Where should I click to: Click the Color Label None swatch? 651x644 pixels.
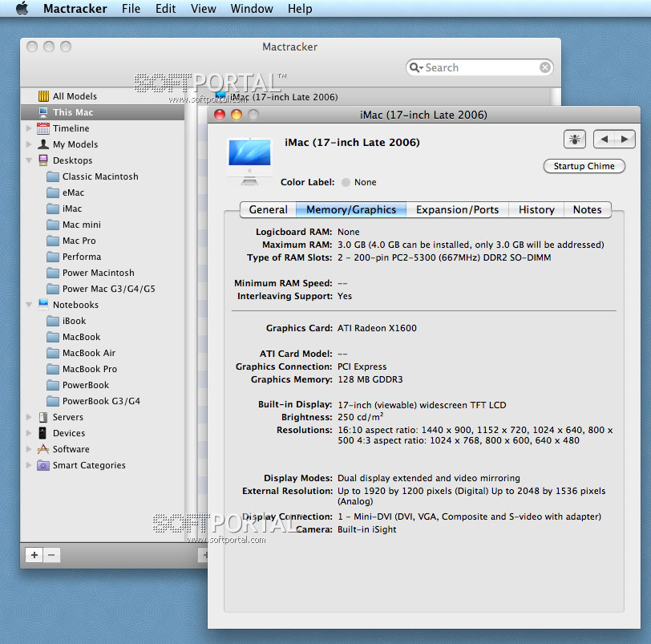click(x=346, y=182)
